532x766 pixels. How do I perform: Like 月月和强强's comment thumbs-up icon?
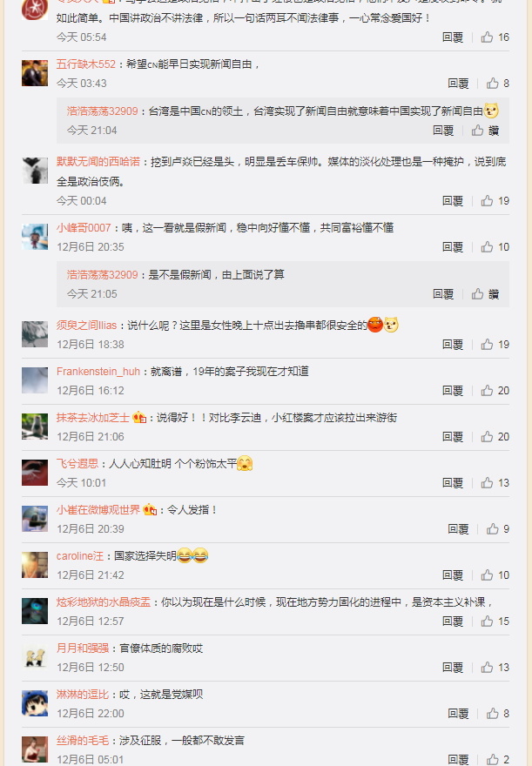click(x=487, y=668)
